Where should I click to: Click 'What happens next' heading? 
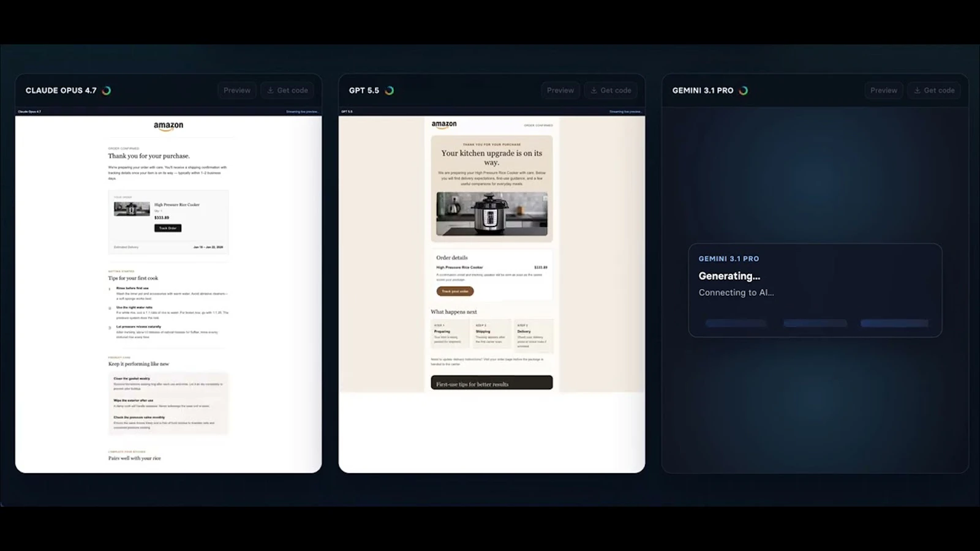pos(454,312)
